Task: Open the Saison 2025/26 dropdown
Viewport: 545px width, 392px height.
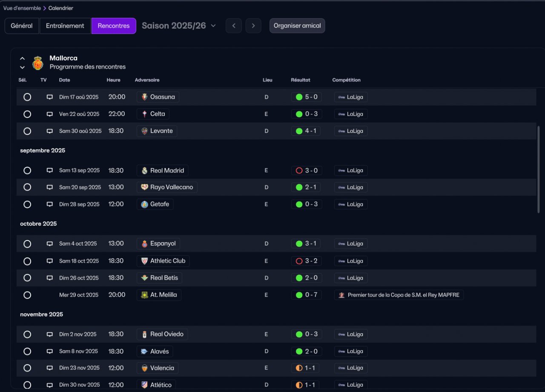Action: pos(179,26)
